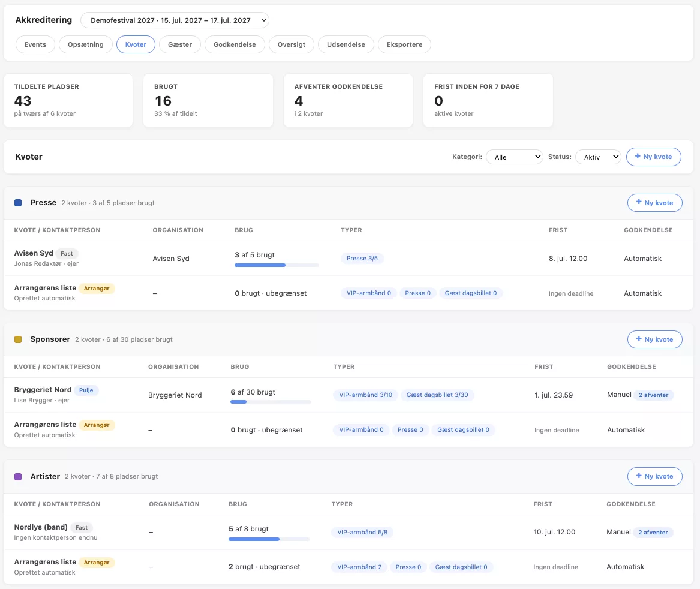Screen dimensions: 700x589
Task: Click the 10. jul. 12.00 deadline
Action: [554, 532]
